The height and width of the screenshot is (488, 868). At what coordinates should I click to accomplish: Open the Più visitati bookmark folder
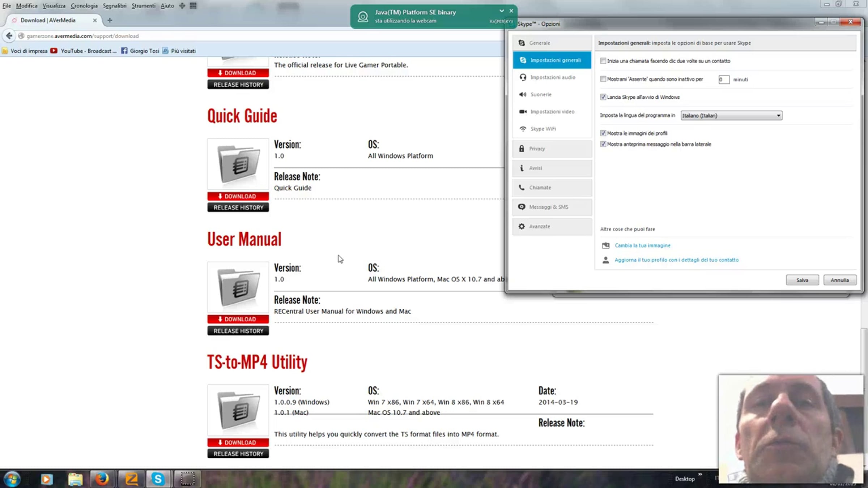(x=179, y=51)
